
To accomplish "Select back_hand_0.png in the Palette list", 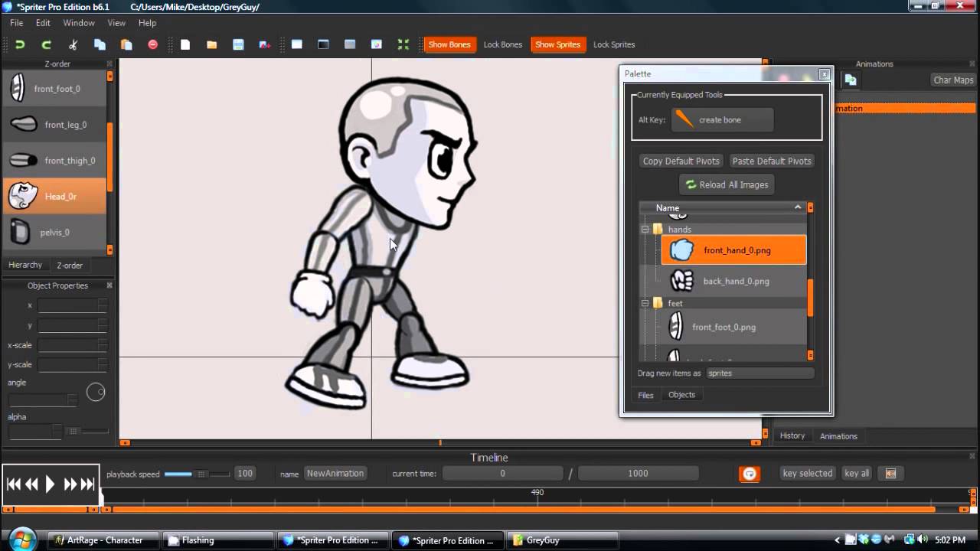I will click(734, 281).
